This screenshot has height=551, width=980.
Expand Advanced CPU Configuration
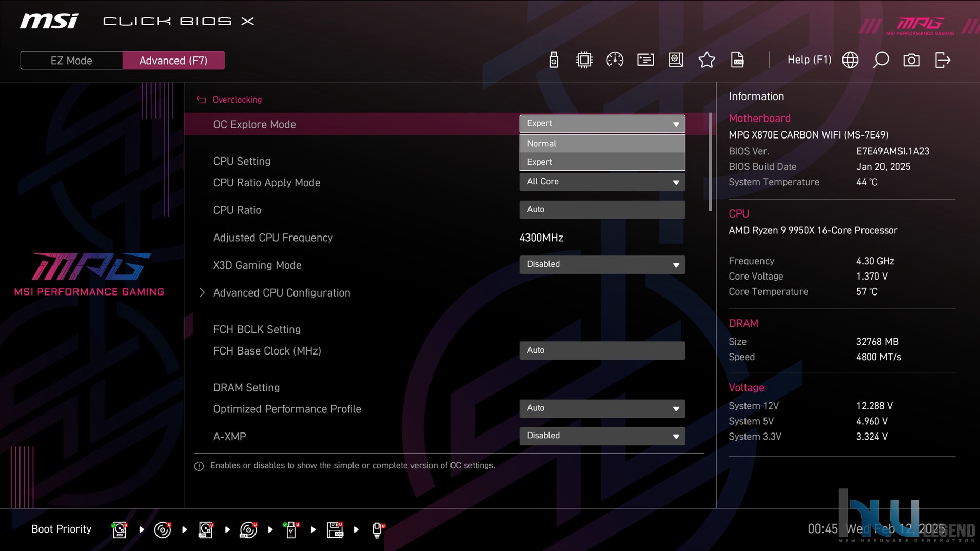click(x=281, y=293)
